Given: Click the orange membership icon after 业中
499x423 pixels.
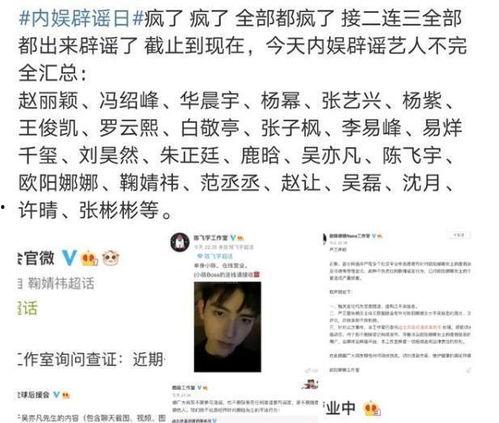Looking at the screenshot, I should point(372,409).
